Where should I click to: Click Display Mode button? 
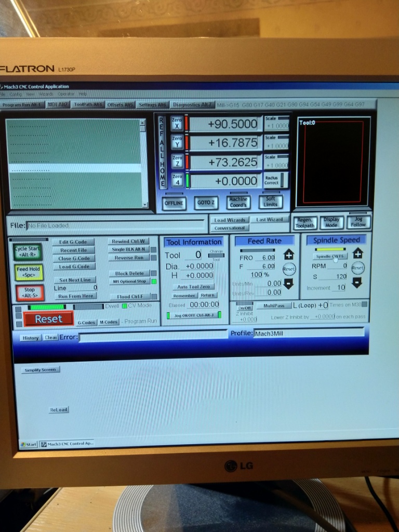click(331, 222)
